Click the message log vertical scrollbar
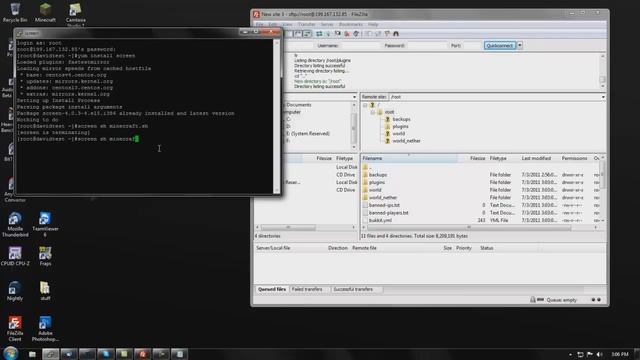The width and height of the screenshot is (640, 360). [602, 71]
